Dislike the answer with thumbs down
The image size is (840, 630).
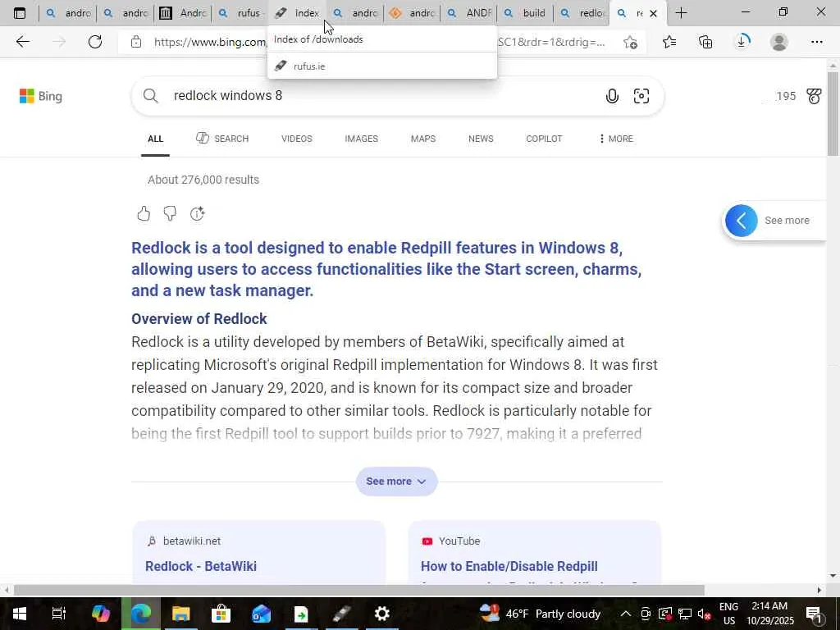tap(170, 214)
